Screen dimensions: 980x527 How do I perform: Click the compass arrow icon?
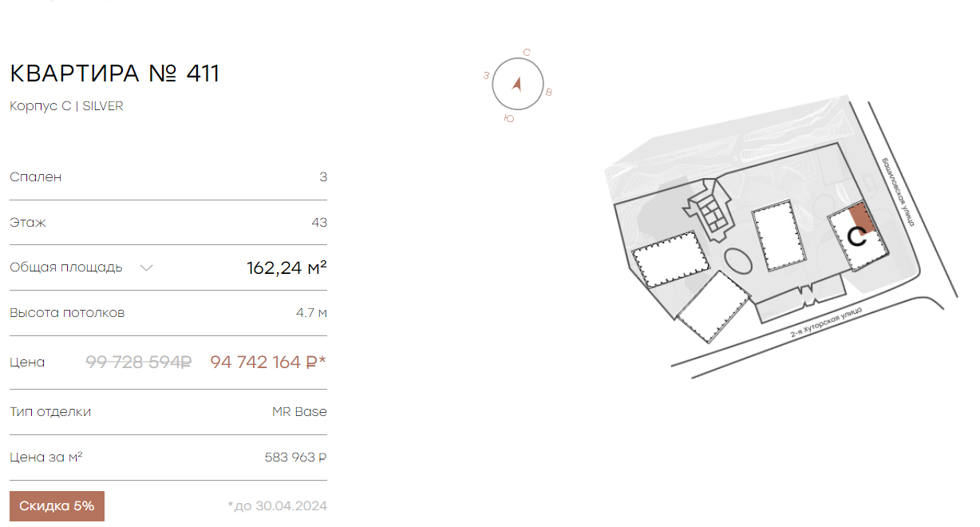(x=516, y=83)
